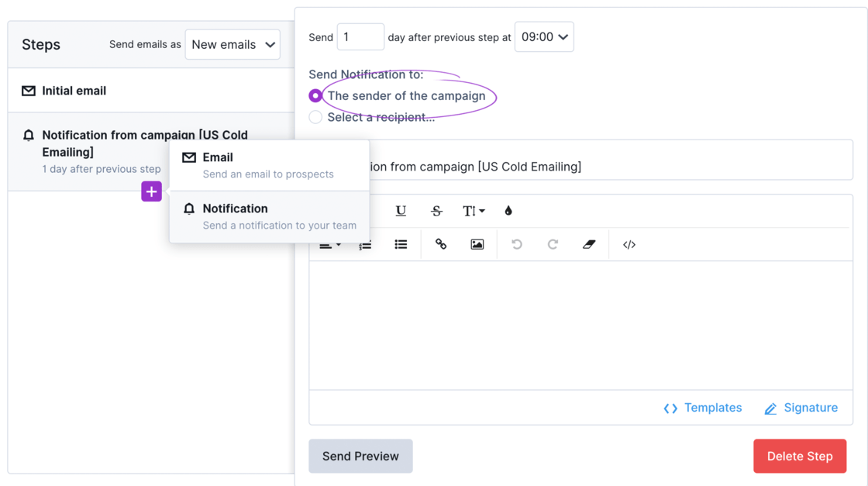Open the HTML code view

(629, 244)
